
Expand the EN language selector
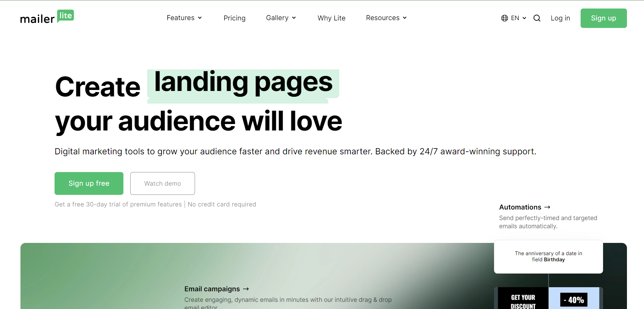point(515,18)
